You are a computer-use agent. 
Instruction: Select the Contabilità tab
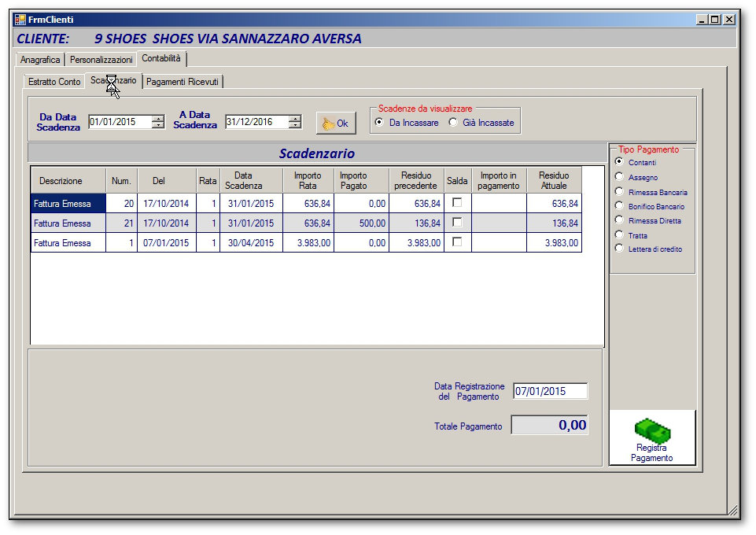pyautogui.click(x=161, y=58)
